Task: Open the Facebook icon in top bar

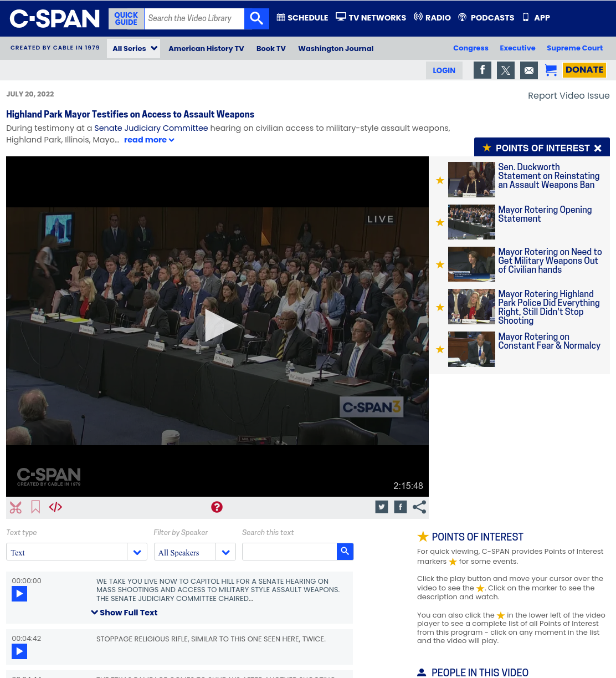Action: pos(482,70)
